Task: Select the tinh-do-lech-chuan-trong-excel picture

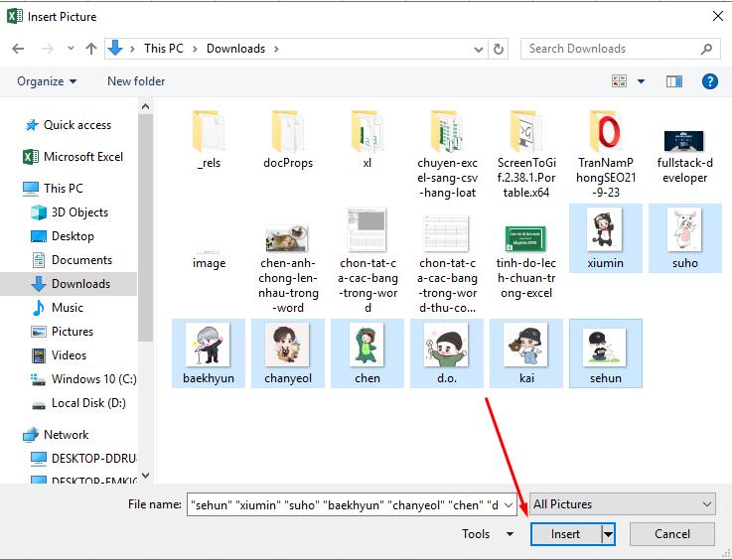Action: point(526,261)
